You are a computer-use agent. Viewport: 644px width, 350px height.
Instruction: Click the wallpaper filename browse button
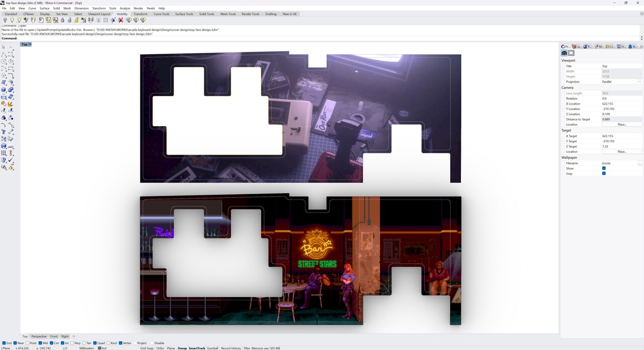tap(640, 163)
